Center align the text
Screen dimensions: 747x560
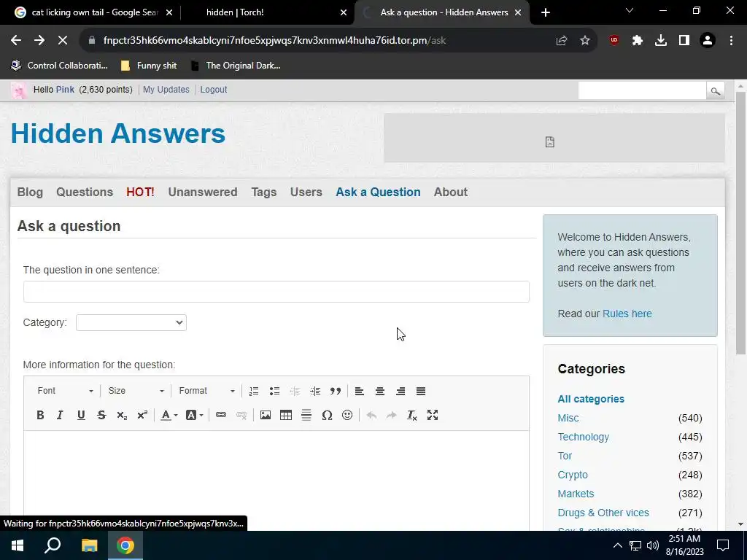379,391
